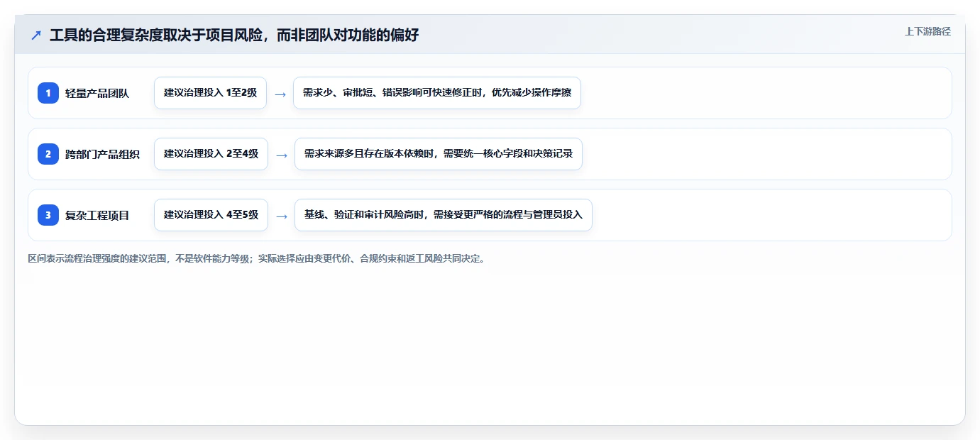Screen dimensions: 980x440
Task: Select the number 1 step badge
Action: (x=48, y=93)
